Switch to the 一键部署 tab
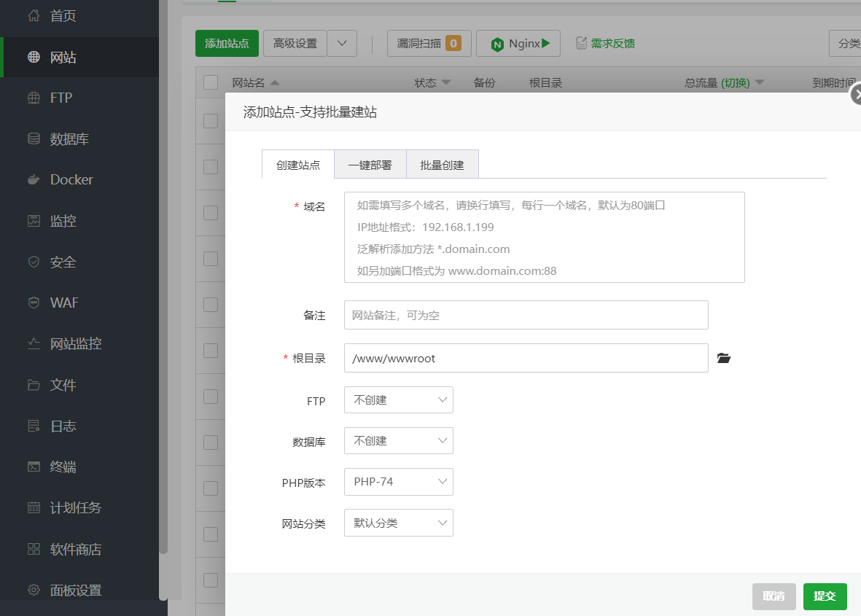Viewport: 861px width, 616px height. coord(370,165)
